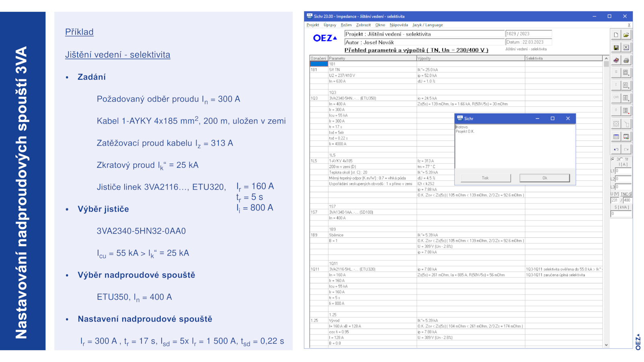Click the I toolbar button
This screenshot has height=362, width=644.
coord(616,85)
